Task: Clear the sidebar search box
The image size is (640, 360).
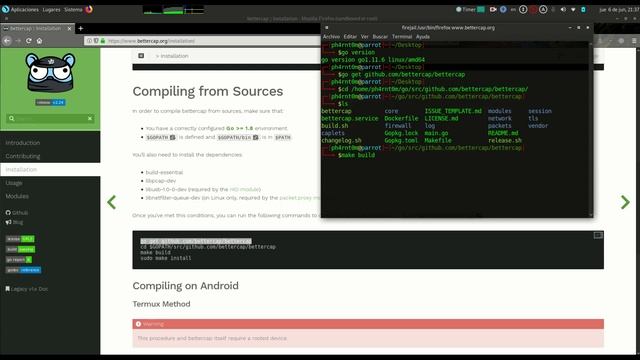Action: 90,118
